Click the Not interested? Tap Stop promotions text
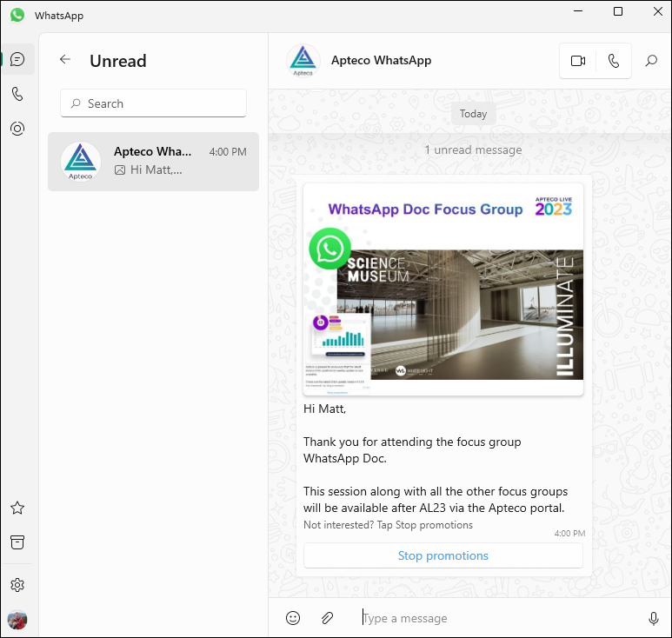 pos(388,525)
